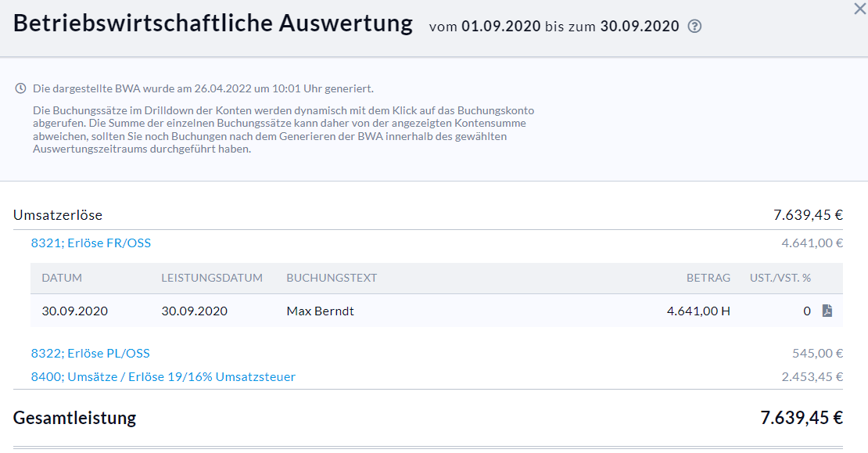Select the Max Berndt booking text
Image resolution: width=868 pixels, height=453 pixels.
[320, 311]
